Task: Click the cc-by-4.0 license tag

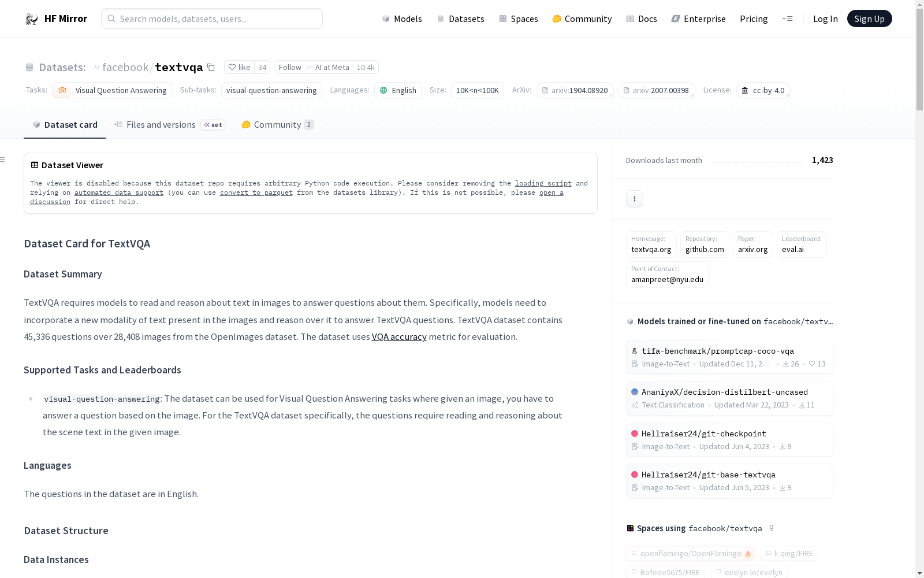Action: pyautogui.click(x=763, y=90)
